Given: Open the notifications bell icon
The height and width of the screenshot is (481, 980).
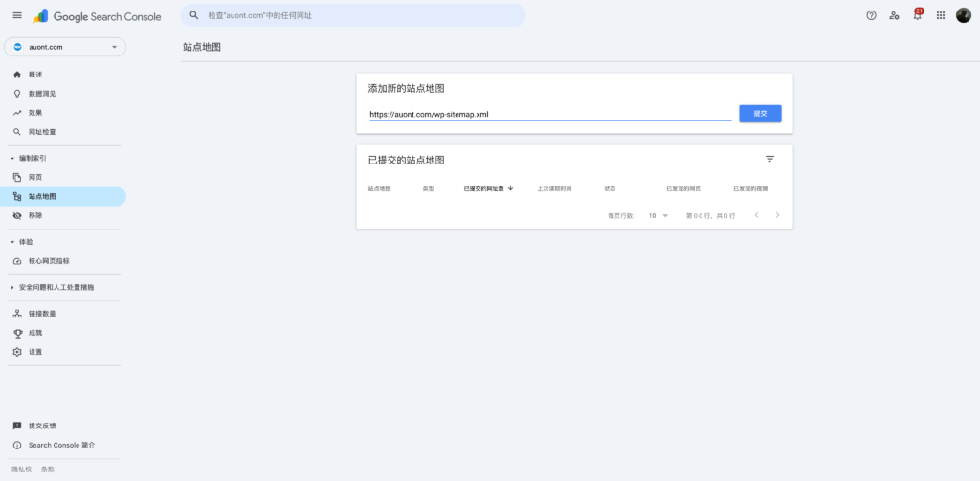Looking at the screenshot, I should pos(918,15).
